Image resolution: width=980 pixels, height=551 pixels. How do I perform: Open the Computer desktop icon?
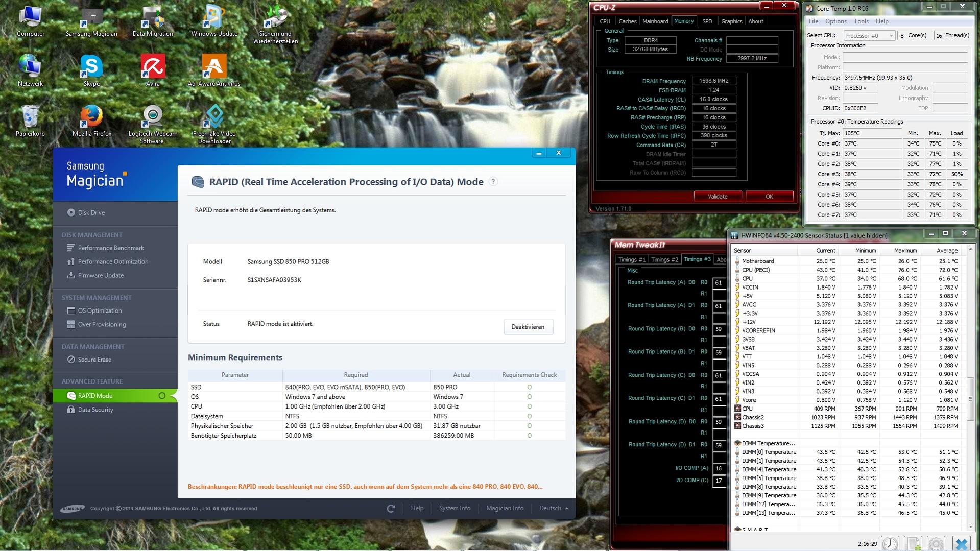tap(31, 21)
